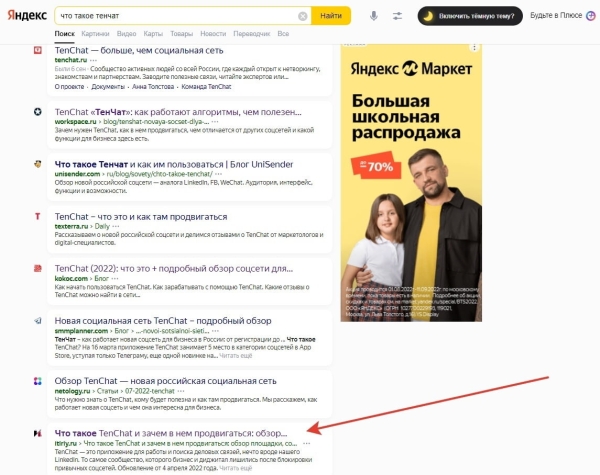
Task: Open more options next to smmplanner.com result
Action: coord(215,331)
